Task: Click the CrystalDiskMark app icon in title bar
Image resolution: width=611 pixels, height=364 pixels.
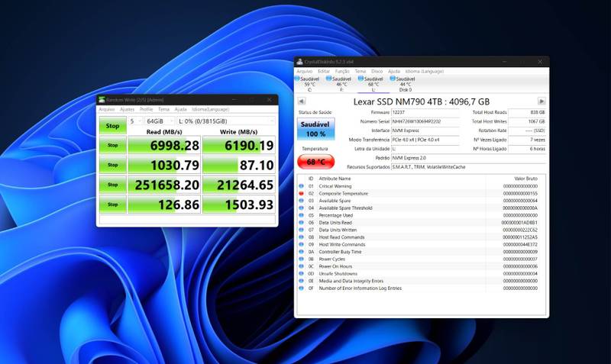Action: [x=102, y=100]
